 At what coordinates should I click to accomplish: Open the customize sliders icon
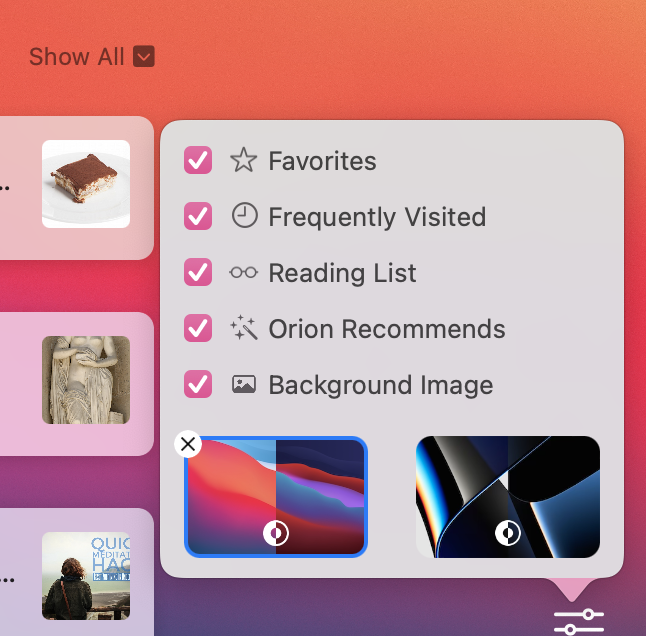click(579, 622)
